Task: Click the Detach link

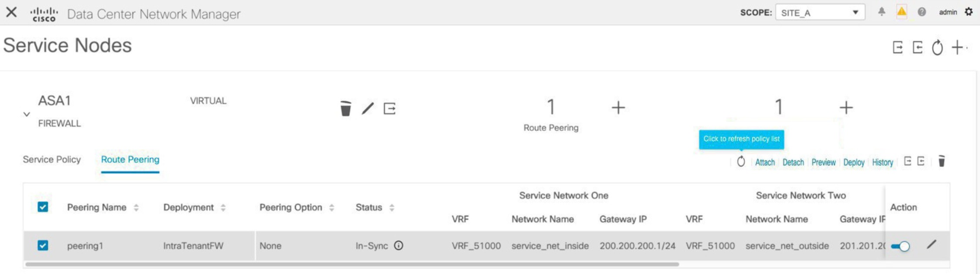Action: [x=793, y=162]
